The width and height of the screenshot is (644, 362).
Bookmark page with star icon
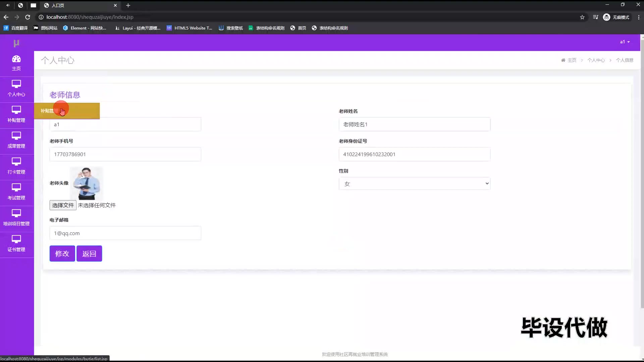pos(582,17)
